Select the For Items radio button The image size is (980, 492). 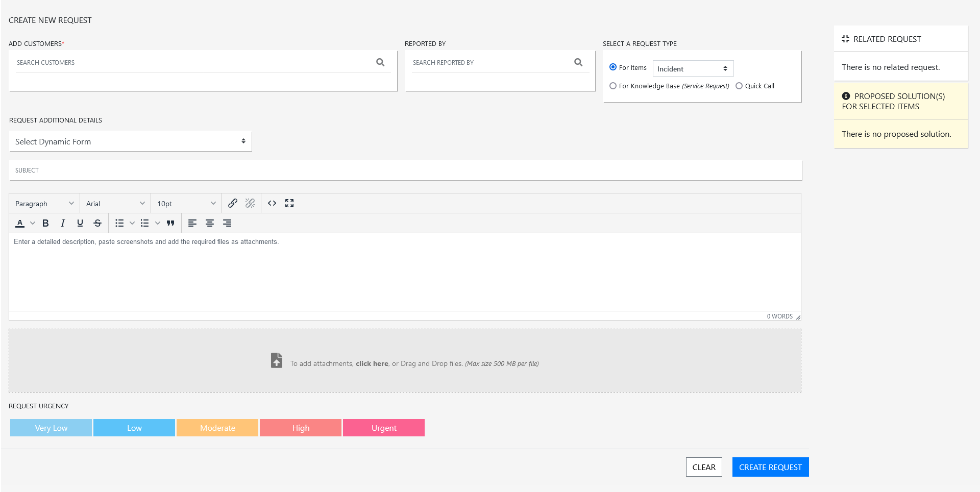[612, 67]
